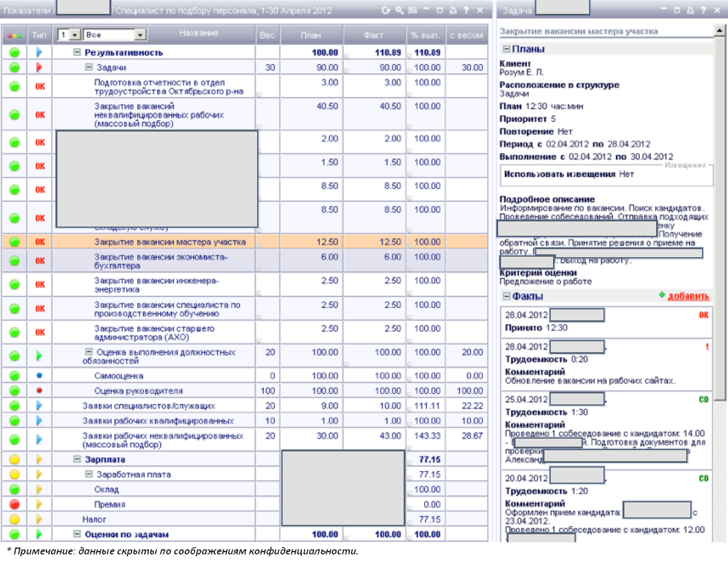
Task: Click the с весом column header
Action: (x=467, y=35)
